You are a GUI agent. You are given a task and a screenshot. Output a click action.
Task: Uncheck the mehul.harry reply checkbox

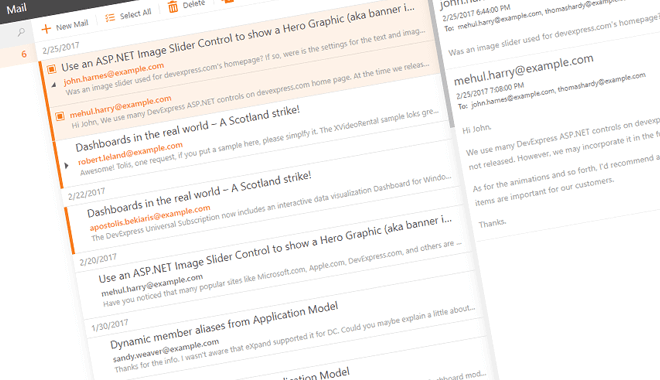pos(60,116)
